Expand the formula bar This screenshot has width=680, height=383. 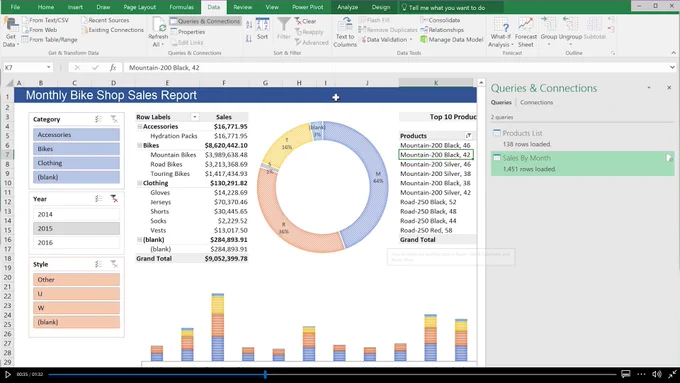[672, 67]
